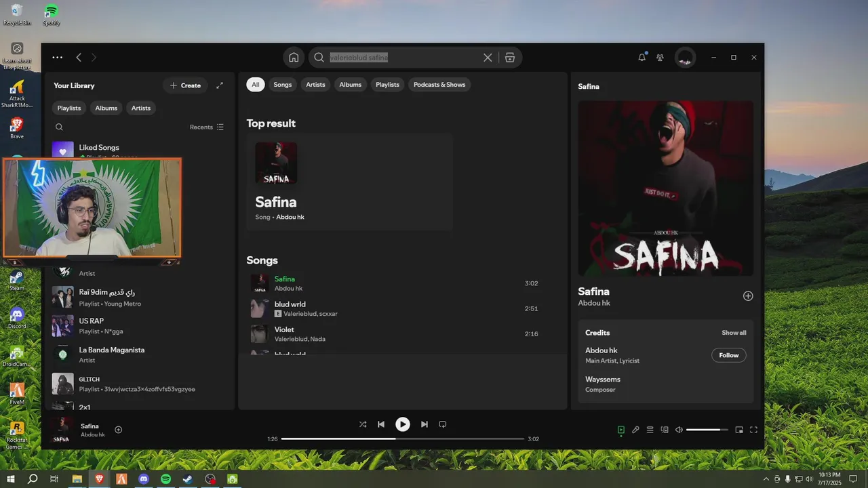Viewport: 868px width, 488px height.
Task: Select the Artists search tab
Action: click(x=315, y=85)
